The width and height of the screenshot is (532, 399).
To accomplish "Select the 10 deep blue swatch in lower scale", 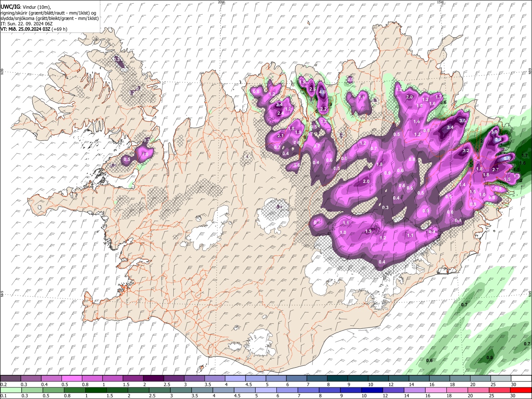I will [x=372, y=390].
